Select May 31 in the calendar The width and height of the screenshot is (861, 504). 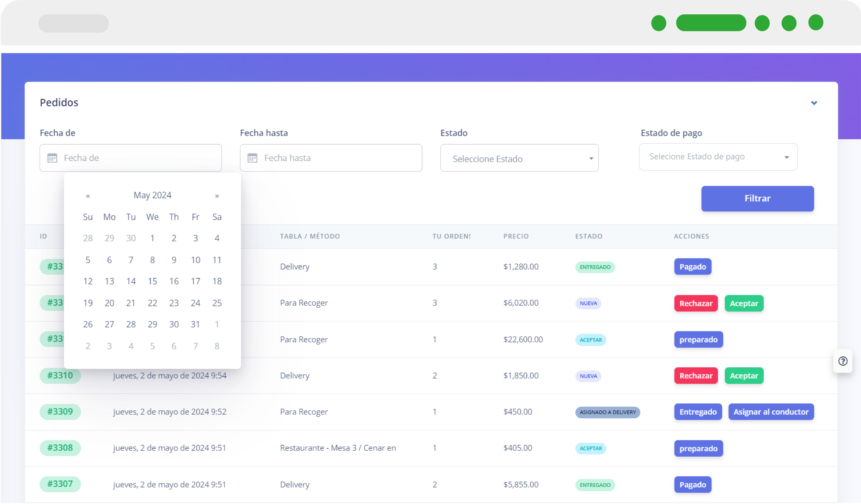click(195, 324)
